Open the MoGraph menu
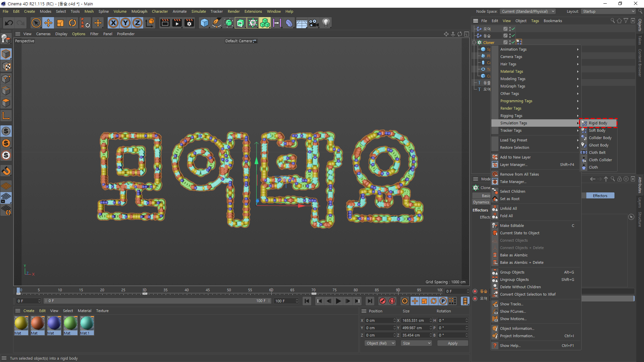Screen dimensions: 644x362 coord(139,11)
